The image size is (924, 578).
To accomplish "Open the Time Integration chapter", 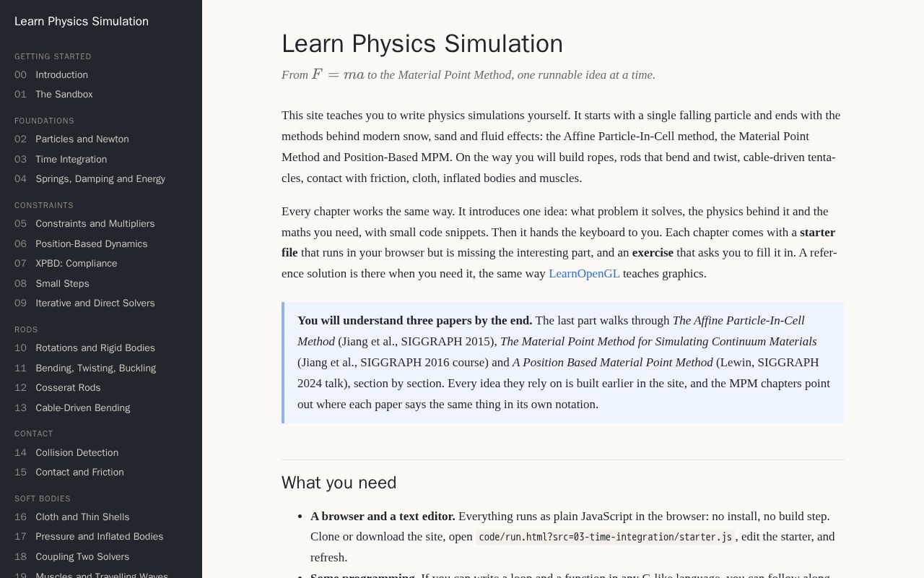I will click(61, 160).
